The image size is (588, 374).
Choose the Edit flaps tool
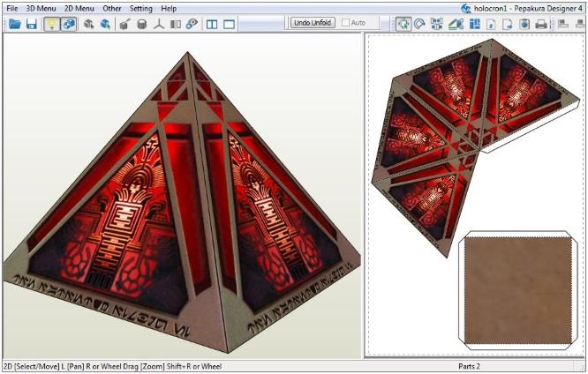pos(456,24)
